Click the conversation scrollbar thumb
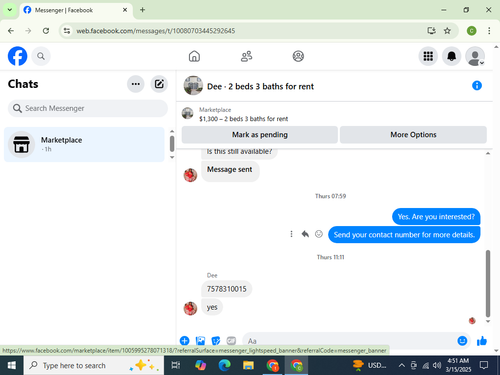The height and width of the screenshot is (375, 500). (488, 283)
